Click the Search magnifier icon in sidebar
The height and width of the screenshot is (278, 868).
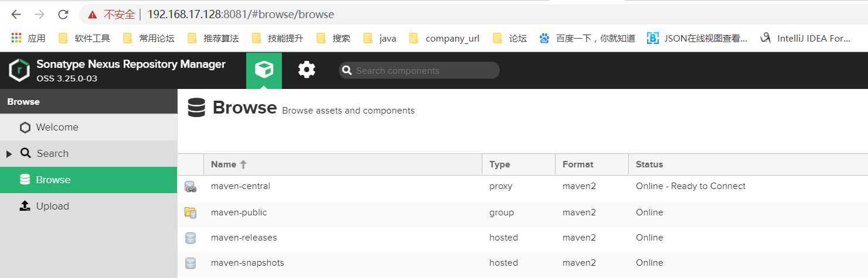pos(25,153)
